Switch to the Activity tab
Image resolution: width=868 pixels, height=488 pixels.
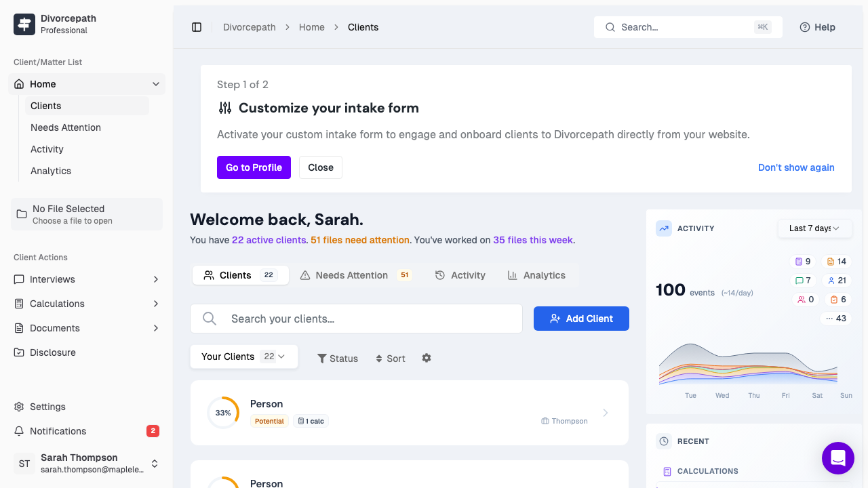460,275
